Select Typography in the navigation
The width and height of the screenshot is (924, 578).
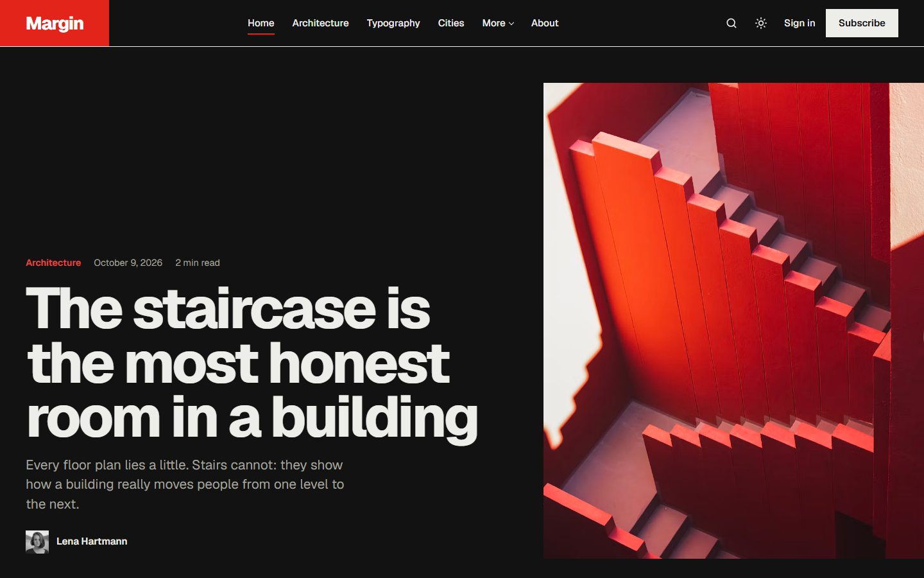coord(393,23)
